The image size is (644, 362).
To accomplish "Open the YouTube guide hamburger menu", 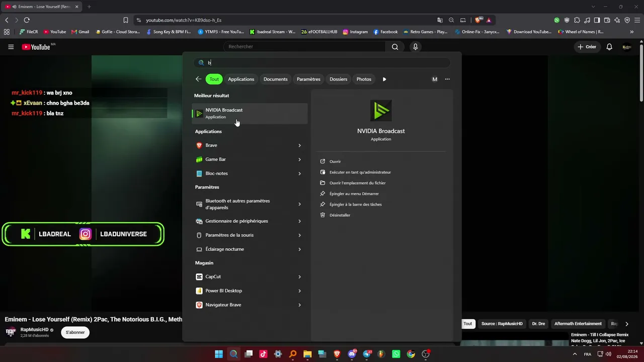I will [x=11, y=47].
